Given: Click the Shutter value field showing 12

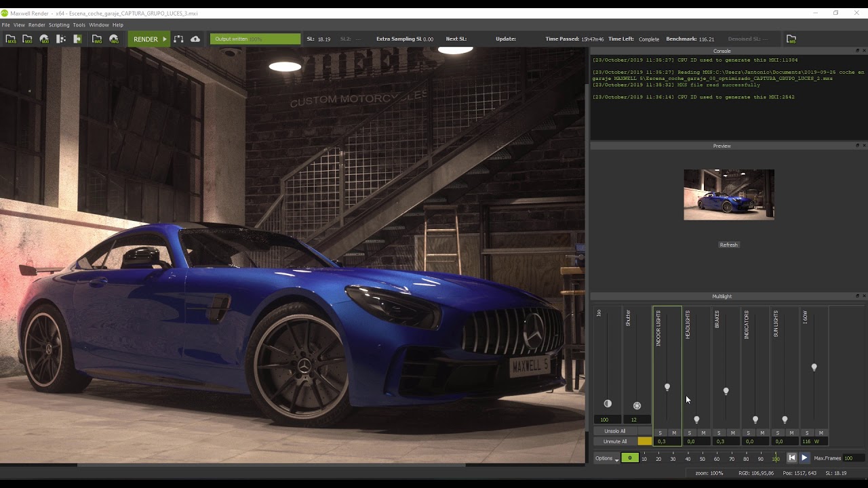Looking at the screenshot, I should tap(637, 420).
